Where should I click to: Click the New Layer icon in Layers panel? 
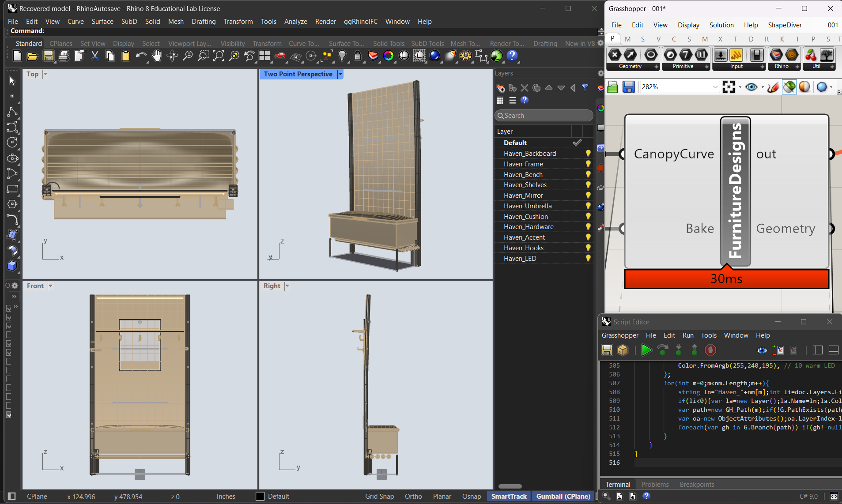coord(500,88)
